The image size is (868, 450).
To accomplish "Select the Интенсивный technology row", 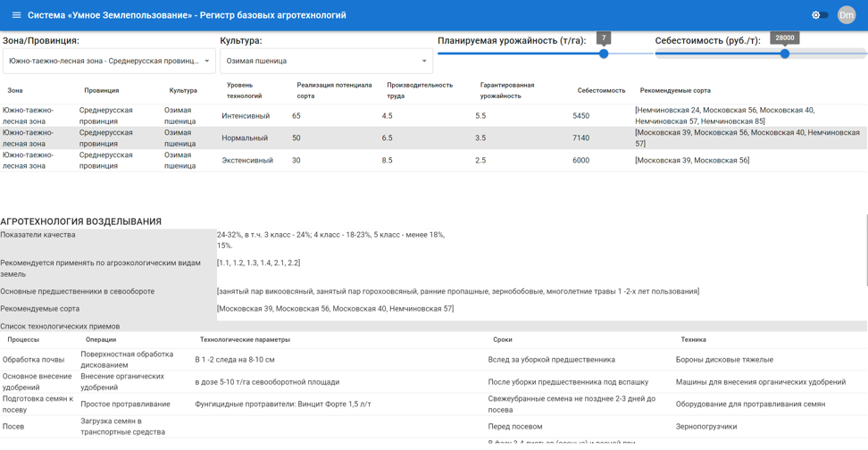I will (x=433, y=116).
